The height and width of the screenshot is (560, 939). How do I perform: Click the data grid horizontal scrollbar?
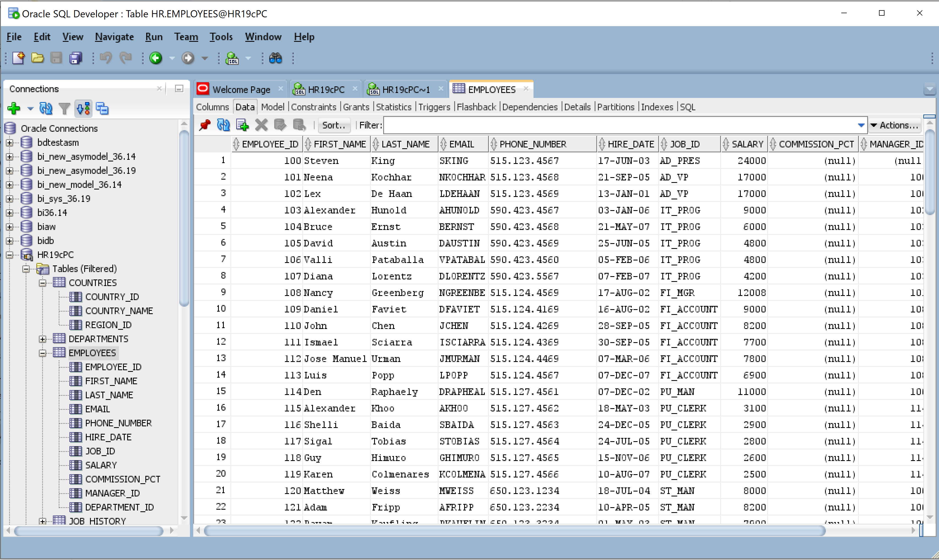tap(514, 531)
